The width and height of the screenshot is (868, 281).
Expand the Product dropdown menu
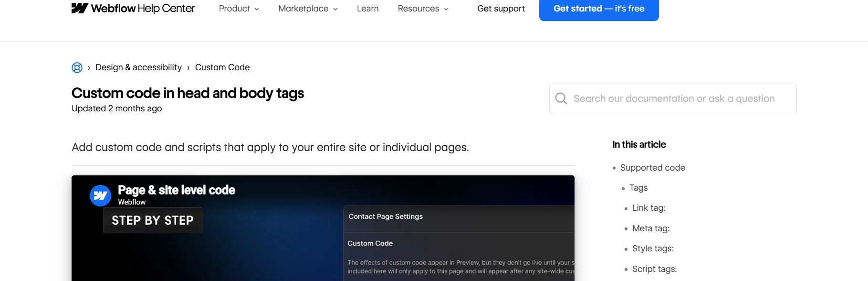(239, 9)
